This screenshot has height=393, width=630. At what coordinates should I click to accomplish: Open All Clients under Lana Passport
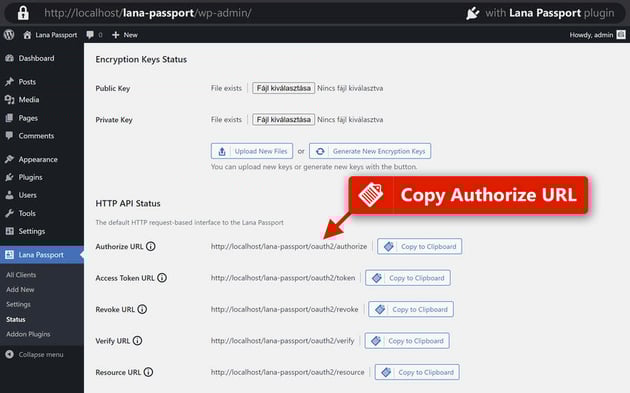[21, 275]
